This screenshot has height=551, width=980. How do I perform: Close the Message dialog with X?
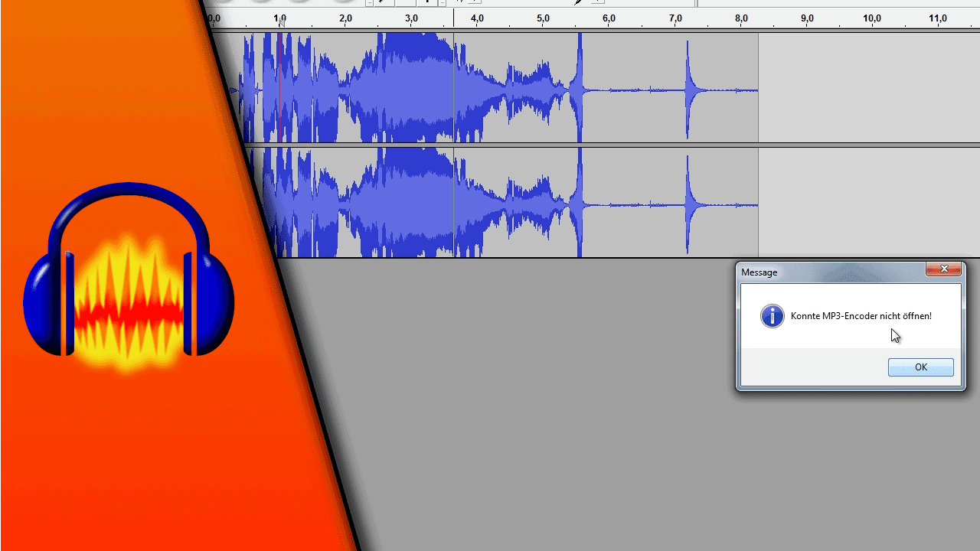click(944, 269)
